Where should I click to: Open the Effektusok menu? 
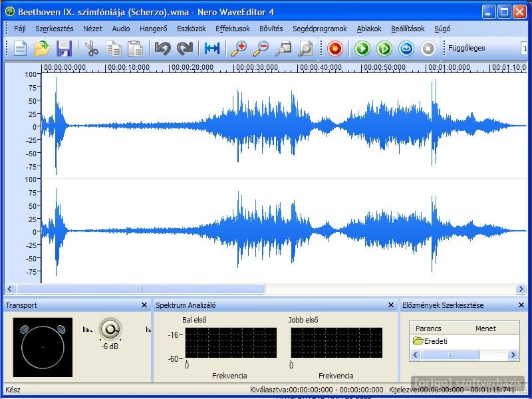(x=233, y=29)
